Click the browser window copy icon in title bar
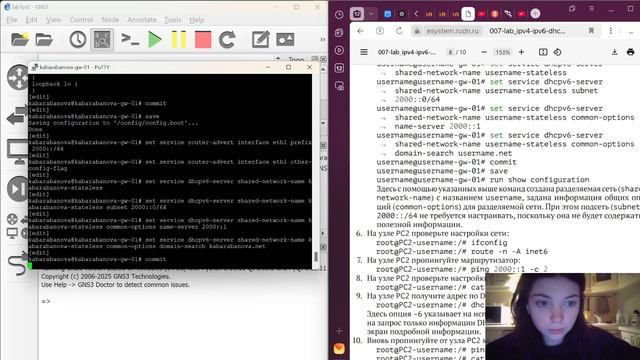This screenshot has height=360, width=640. (x=572, y=8)
